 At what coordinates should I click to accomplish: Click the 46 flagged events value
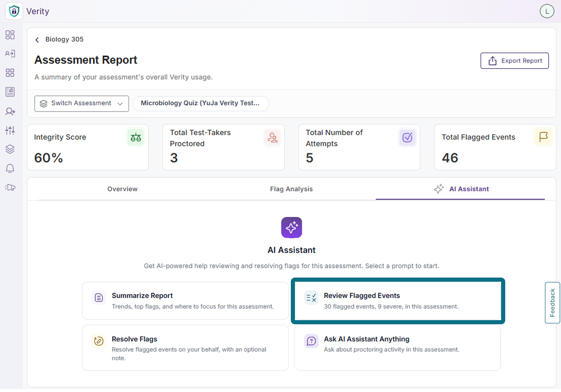(450, 158)
